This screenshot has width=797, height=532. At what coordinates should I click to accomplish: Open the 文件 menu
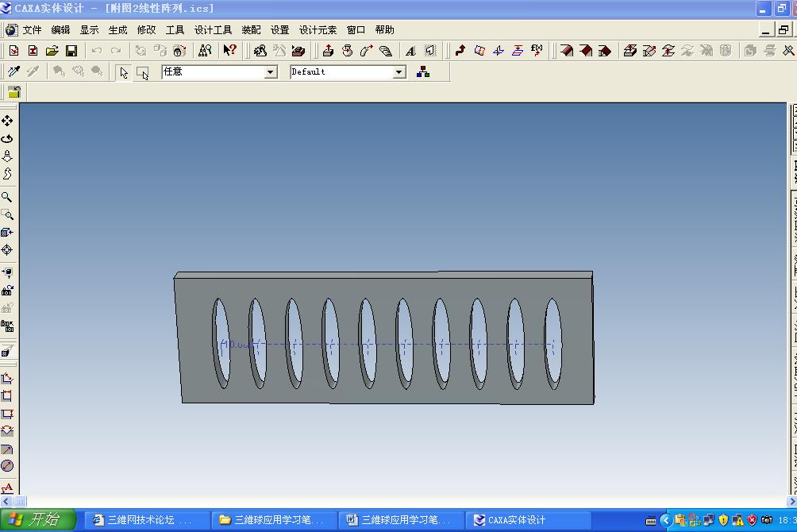coord(32,30)
